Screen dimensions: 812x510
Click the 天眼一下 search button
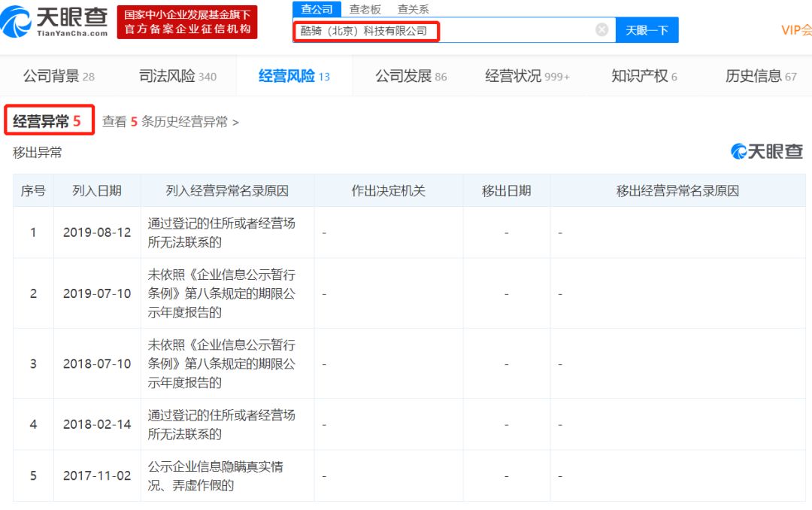pyautogui.click(x=647, y=30)
